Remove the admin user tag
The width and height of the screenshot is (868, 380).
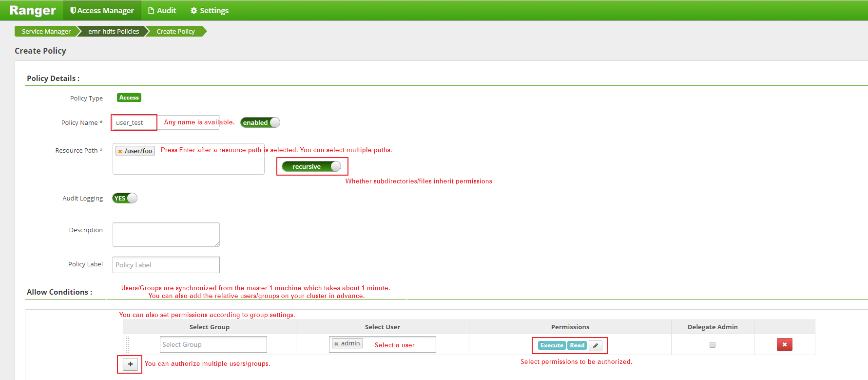336,344
